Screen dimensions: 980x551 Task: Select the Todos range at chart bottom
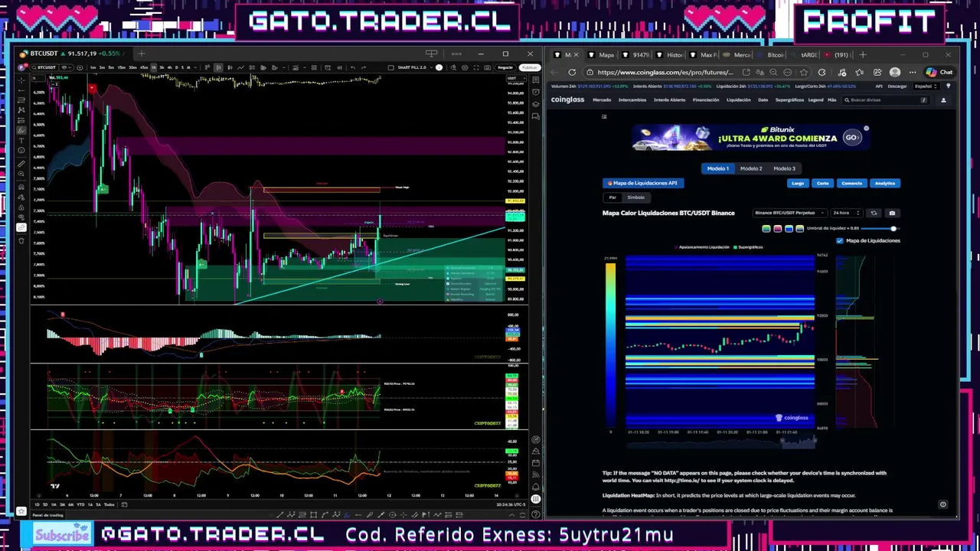(x=109, y=504)
